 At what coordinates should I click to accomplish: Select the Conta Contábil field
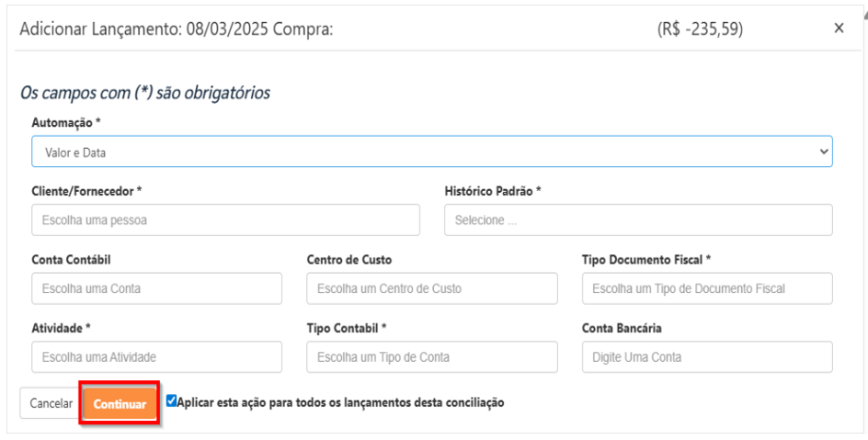pyautogui.click(x=156, y=288)
